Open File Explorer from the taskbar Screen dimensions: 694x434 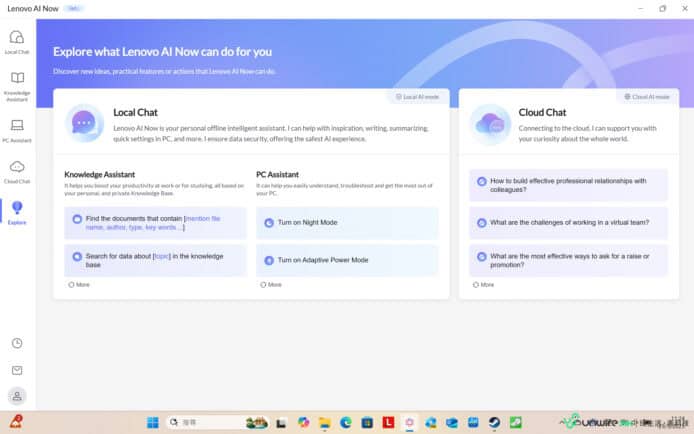tap(325, 423)
